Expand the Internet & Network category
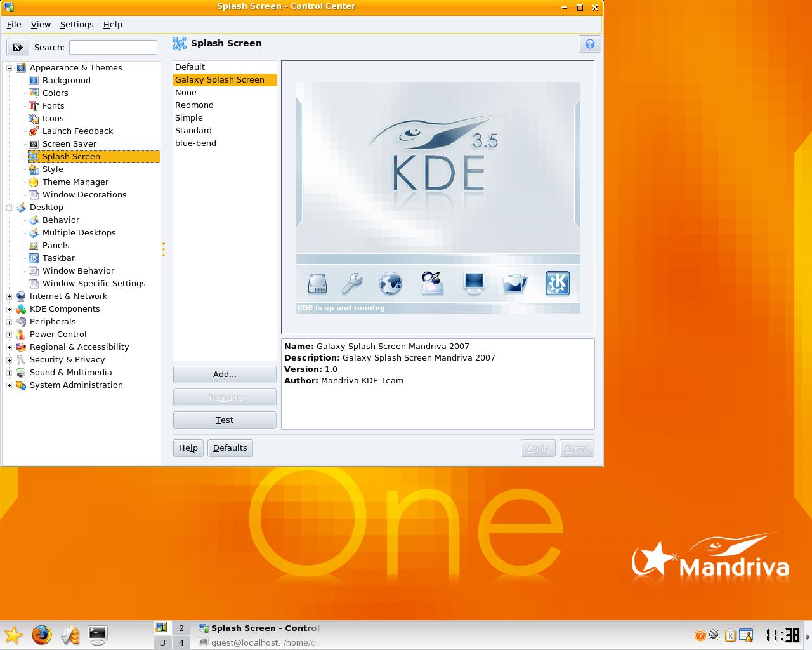Screen dimensions: 812x650 click(10, 296)
